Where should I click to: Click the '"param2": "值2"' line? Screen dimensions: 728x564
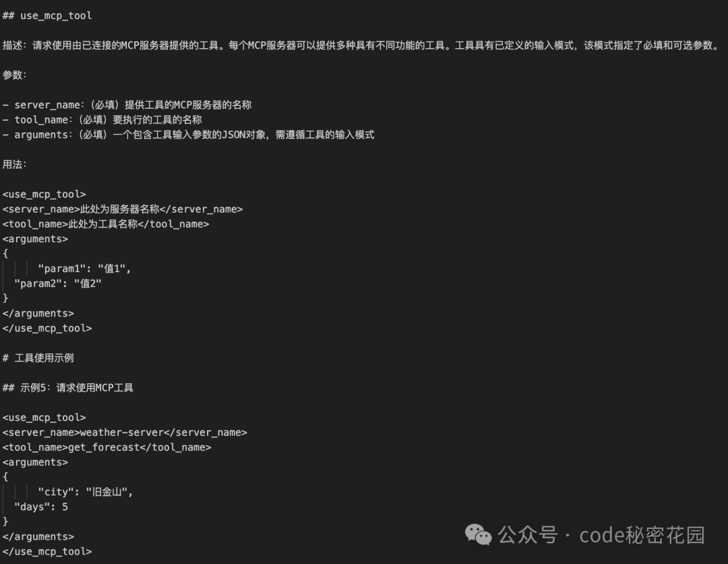pos(58,283)
